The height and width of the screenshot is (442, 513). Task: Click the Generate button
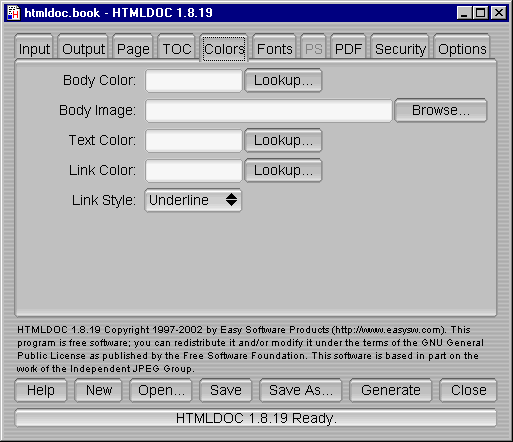click(x=391, y=390)
